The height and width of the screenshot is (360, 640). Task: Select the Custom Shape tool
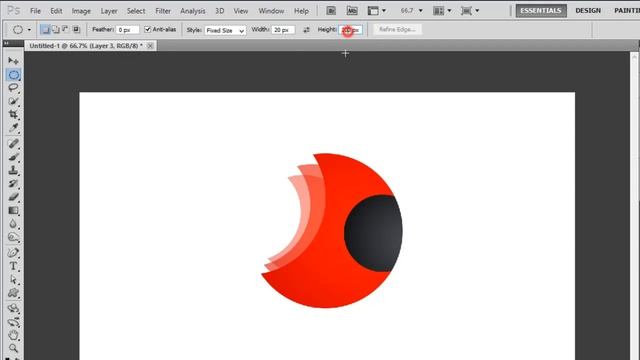(x=13, y=293)
